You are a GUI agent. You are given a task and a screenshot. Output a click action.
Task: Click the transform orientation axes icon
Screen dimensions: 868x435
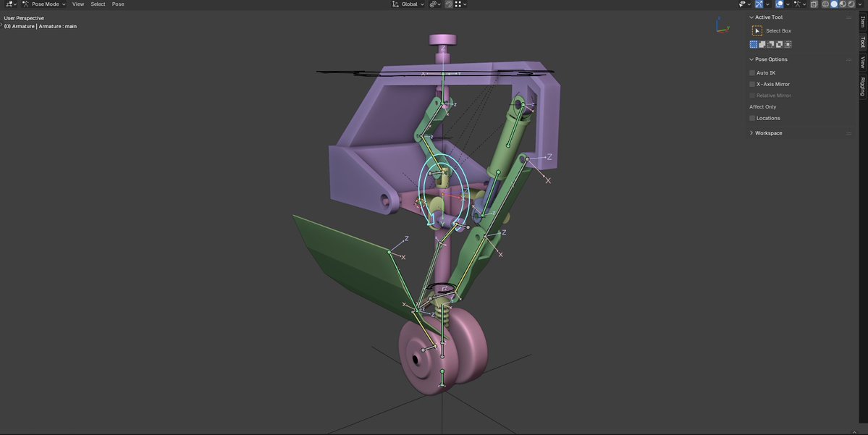coord(395,4)
